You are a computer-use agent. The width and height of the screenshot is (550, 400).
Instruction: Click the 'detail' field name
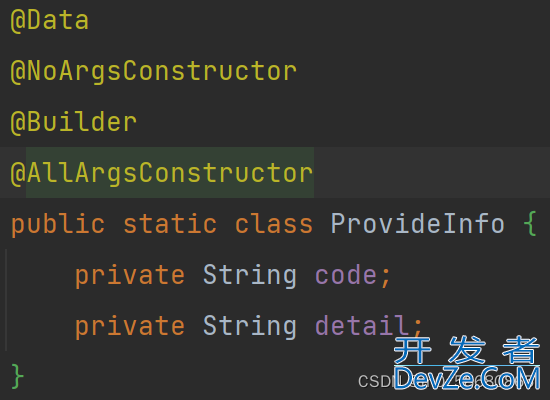(361, 325)
